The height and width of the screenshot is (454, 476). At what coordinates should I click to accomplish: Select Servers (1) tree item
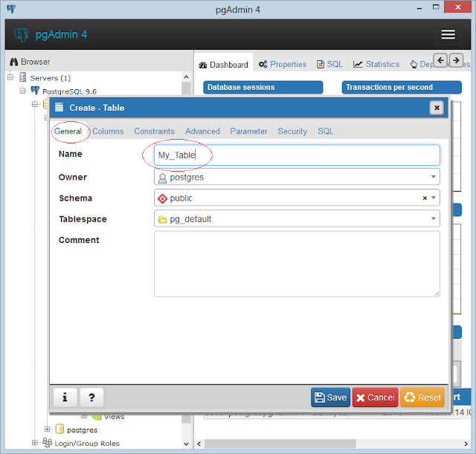(50, 78)
